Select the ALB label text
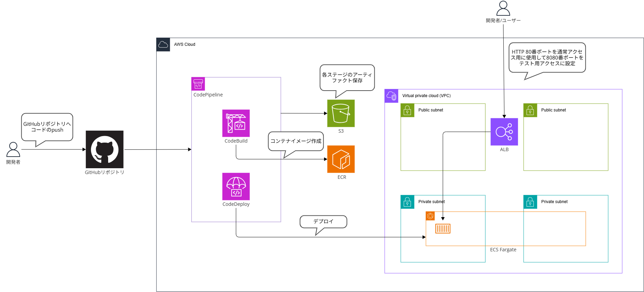Image resolution: width=644 pixels, height=292 pixels. coord(504,149)
